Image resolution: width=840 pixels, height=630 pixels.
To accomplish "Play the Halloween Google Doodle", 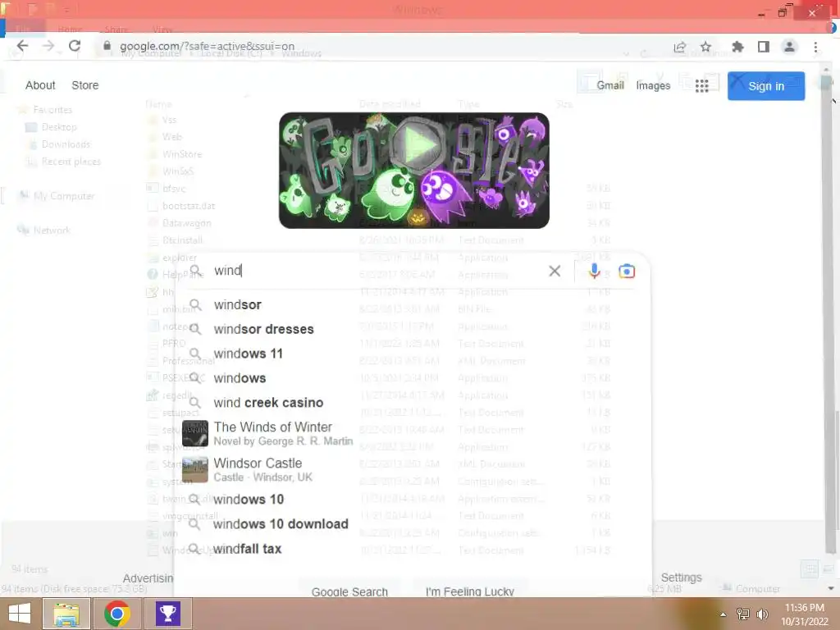I will 418,144.
